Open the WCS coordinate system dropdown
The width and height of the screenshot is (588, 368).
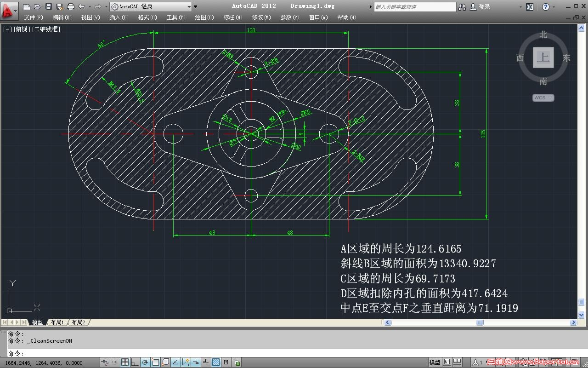543,98
